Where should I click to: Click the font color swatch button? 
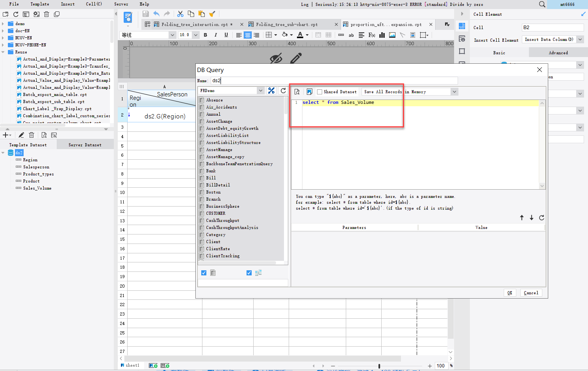click(x=300, y=35)
